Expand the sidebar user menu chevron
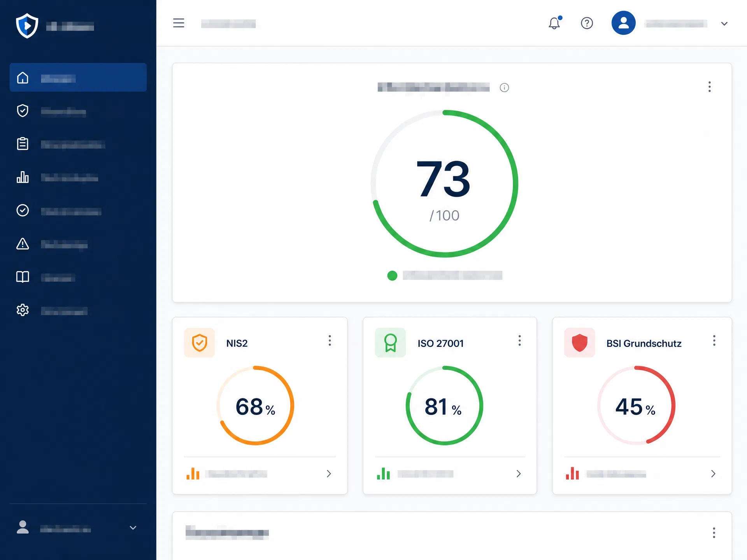 (133, 528)
